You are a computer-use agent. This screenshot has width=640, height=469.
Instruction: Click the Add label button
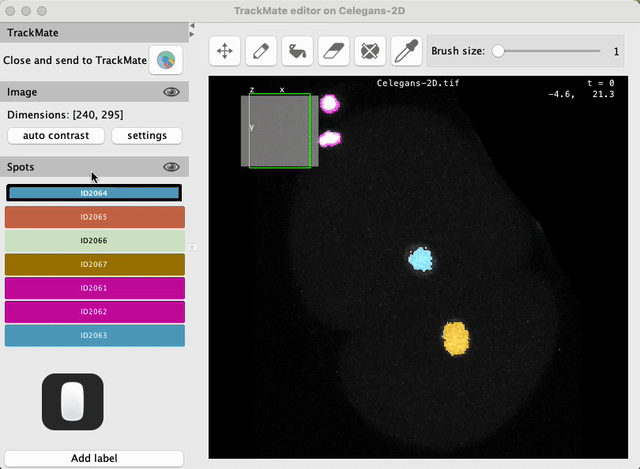click(94, 458)
